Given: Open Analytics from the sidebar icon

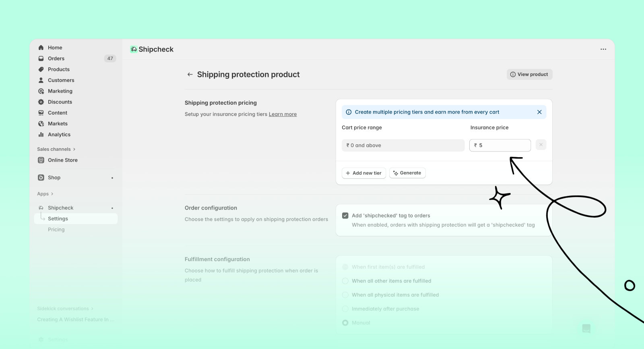Looking at the screenshot, I should tap(41, 135).
